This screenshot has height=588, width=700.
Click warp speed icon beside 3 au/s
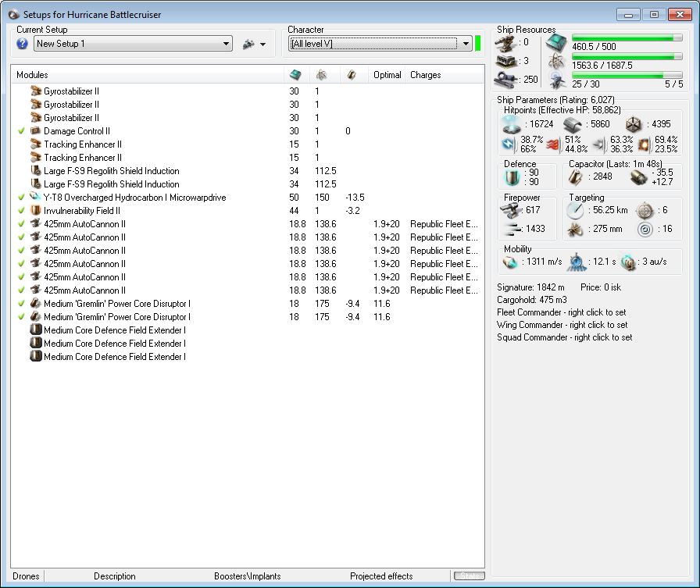tap(628, 262)
